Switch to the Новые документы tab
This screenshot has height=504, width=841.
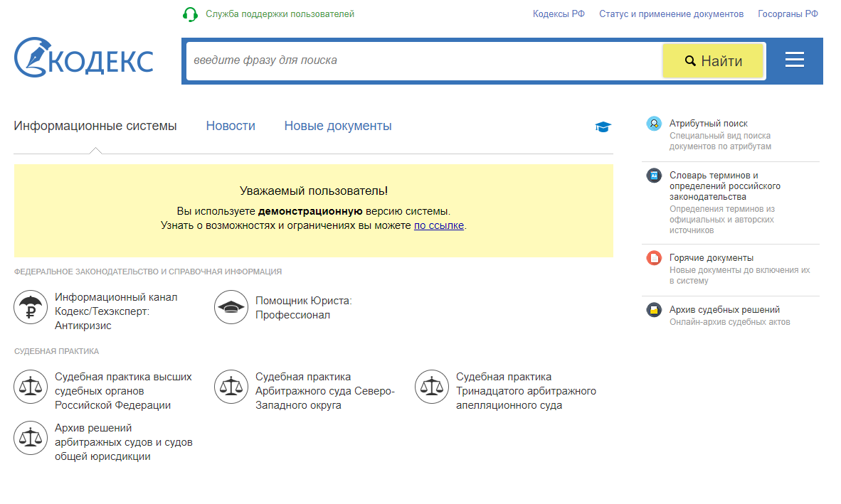(338, 126)
